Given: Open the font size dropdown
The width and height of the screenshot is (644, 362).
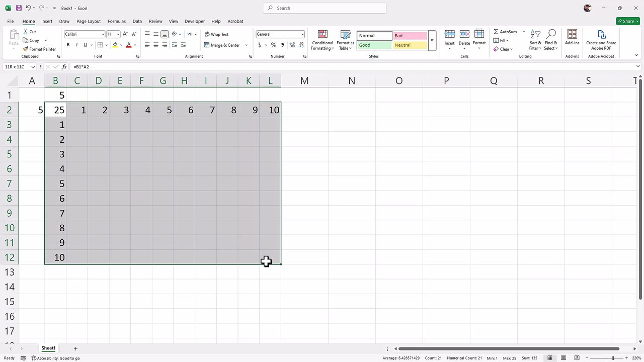Looking at the screenshot, I should click(x=118, y=34).
